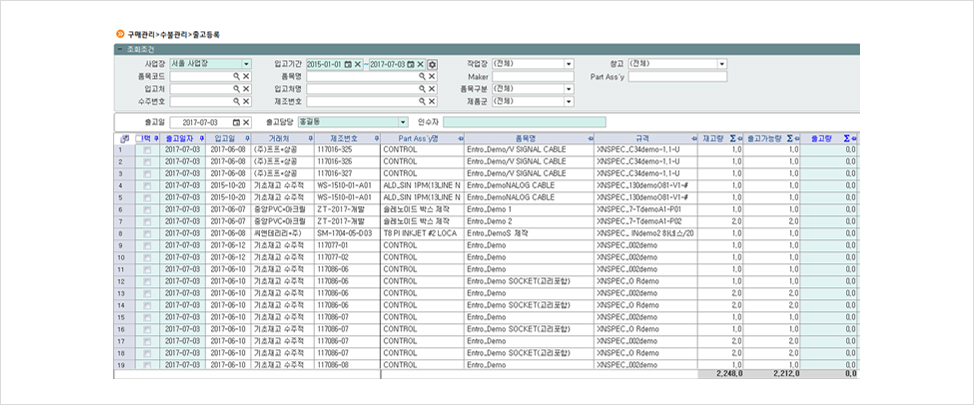Check the checkbox in row 4
This screenshot has height=405, width=974.
pos(147,186)
